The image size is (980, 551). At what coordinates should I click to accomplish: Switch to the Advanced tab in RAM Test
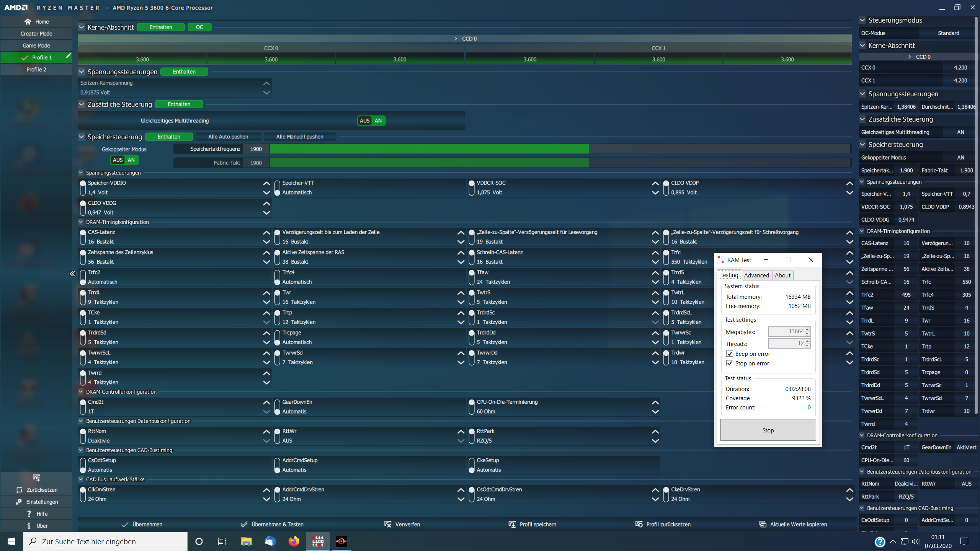click(x=756, y=275)
